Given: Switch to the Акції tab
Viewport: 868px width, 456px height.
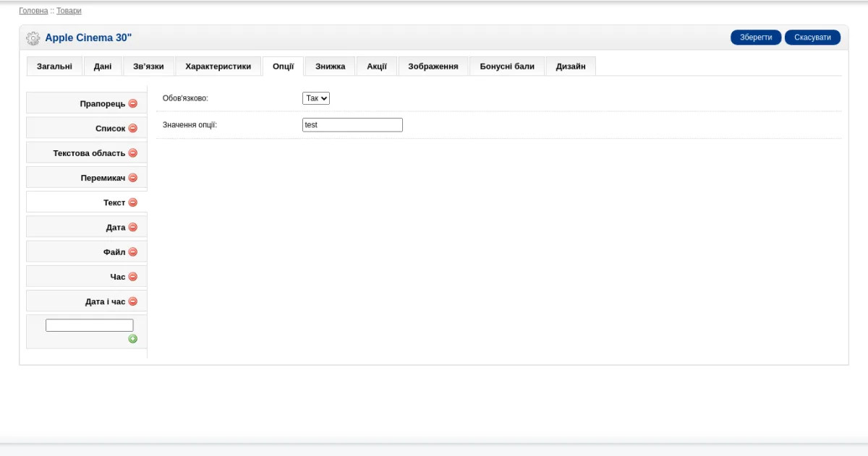Looking at the screenshot, I should tap(377, 66).
